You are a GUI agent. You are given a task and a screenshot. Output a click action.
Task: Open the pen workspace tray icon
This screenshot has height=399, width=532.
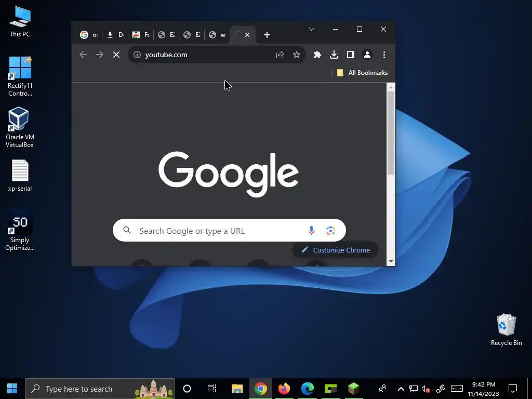pyautogui.click(x=441, y=389)
